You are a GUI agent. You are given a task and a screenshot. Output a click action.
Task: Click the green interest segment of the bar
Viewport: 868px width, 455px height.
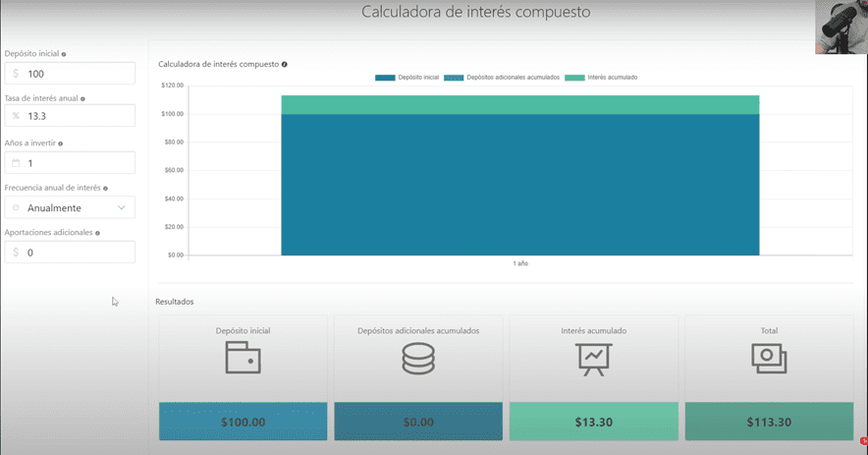[x=519, y=104]
